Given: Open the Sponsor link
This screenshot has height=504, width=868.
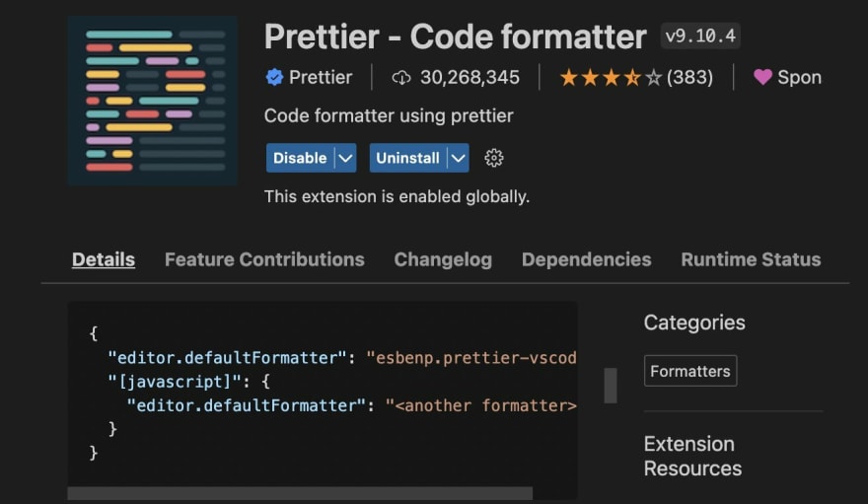Looking at the screenshot, I should coord(799,78).
